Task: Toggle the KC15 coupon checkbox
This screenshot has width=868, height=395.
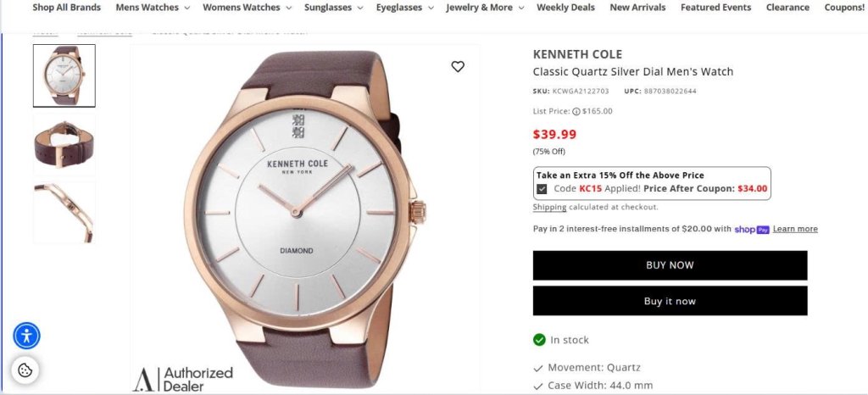Action: (x=542, y=189)
